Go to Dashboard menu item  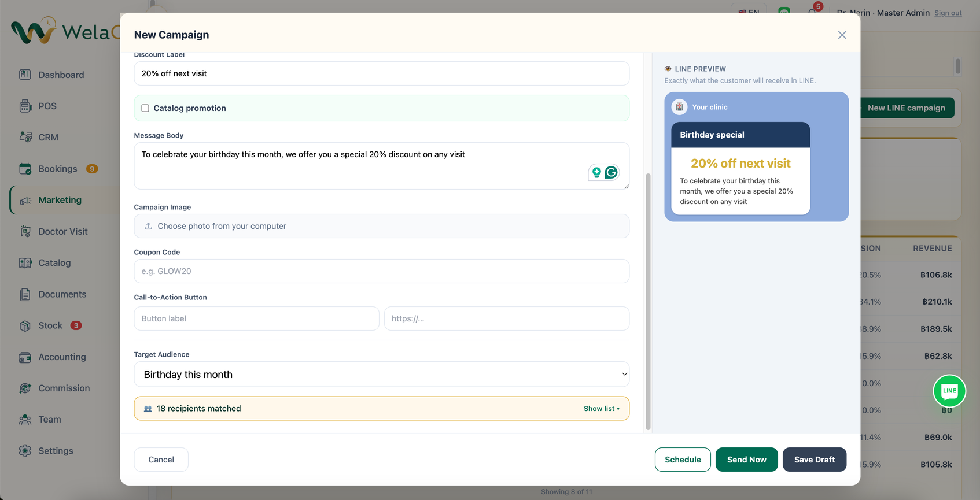pos(61,75)
